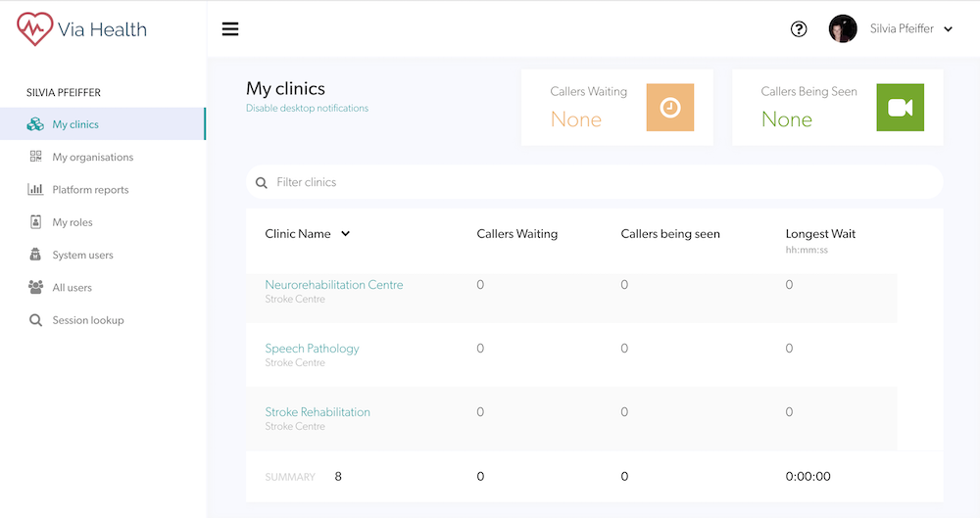This screenshot has width=980, height=518.
Task: Toggle Clinic Name sort arrow
Action: [x=346, y=234]
